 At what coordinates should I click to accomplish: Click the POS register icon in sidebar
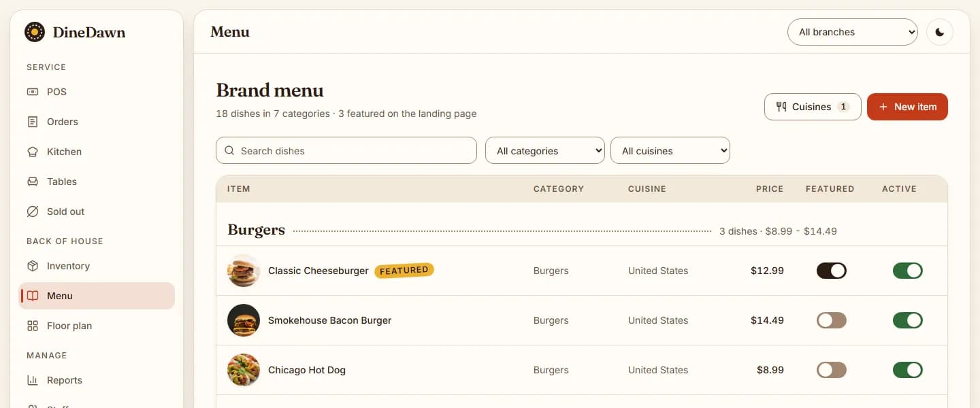33,92
